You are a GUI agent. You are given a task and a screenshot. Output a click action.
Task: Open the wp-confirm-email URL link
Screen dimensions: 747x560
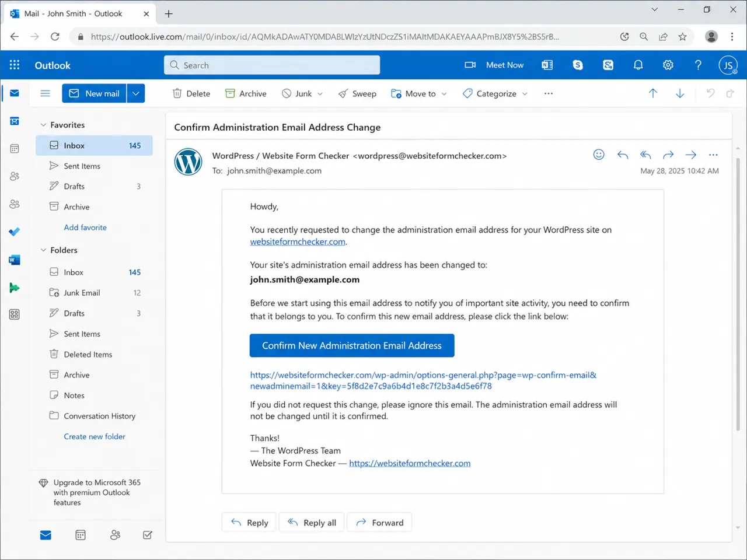[x=423, y=380]
